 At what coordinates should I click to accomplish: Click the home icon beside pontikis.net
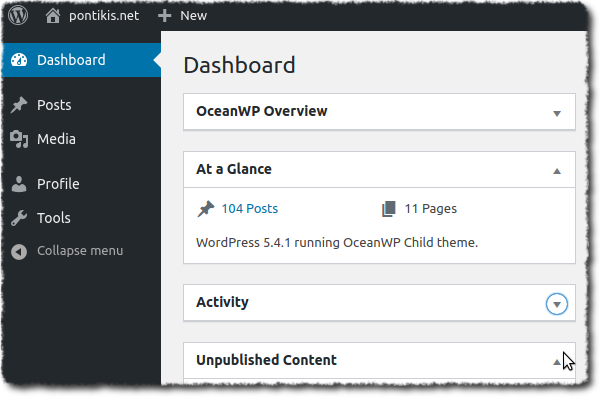coord(53,16)
